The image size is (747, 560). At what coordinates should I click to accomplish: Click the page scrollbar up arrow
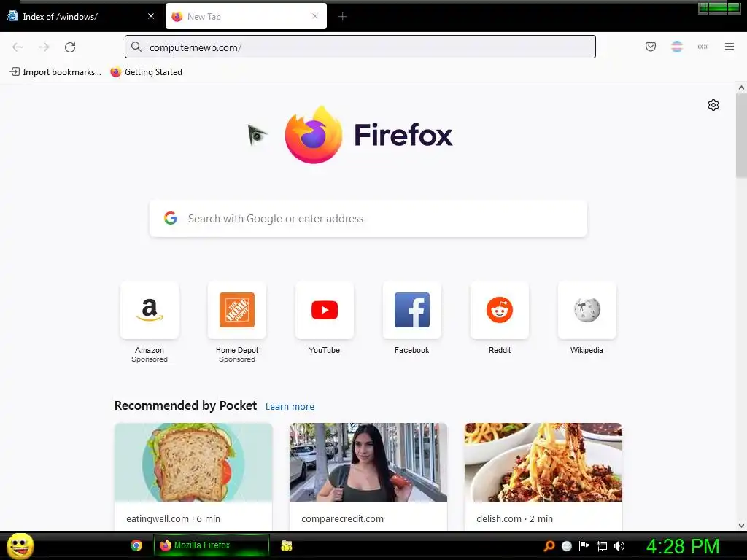741,87
